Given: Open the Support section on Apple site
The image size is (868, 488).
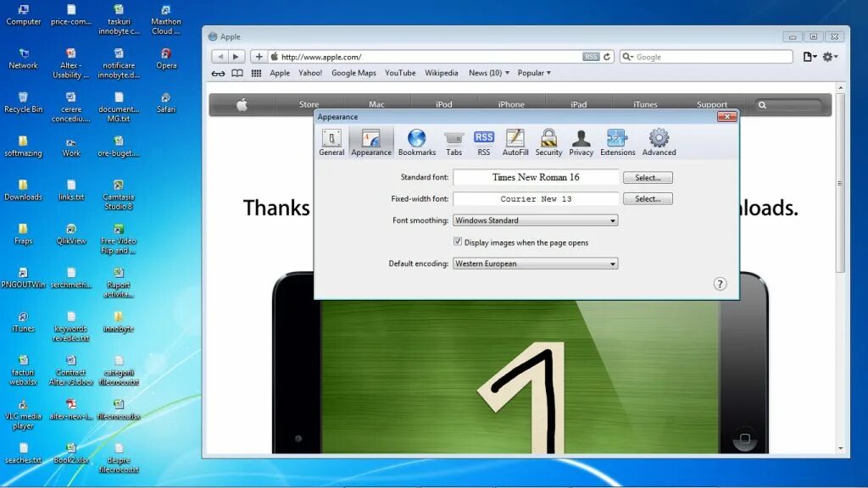Looking at the screenshot, I should (x=712, y=104).
